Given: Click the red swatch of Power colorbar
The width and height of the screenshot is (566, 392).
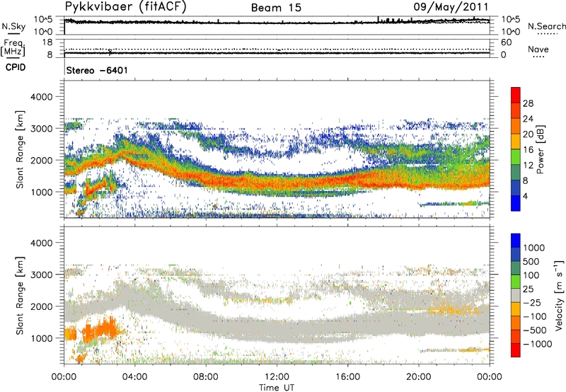Looking at the screenshot, I should point(516,95).
